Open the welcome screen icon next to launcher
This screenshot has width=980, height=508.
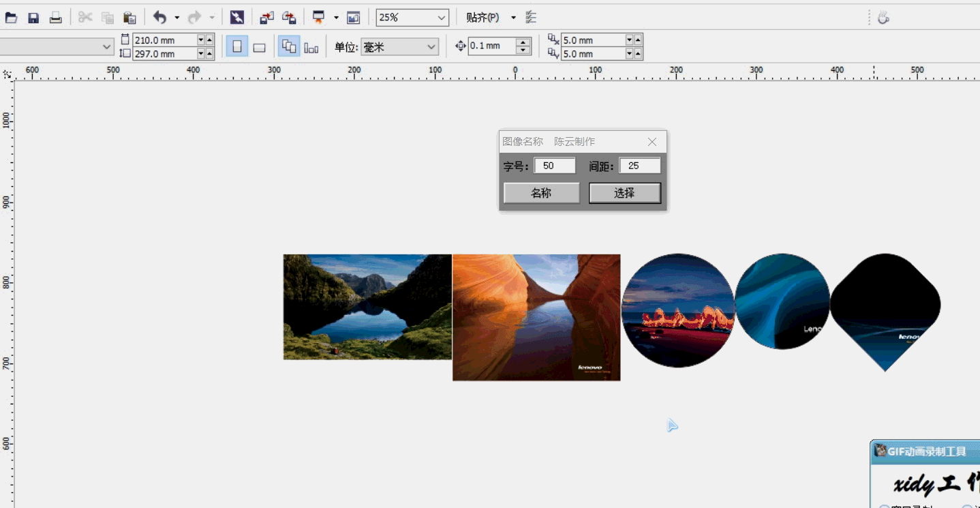pos(353,18)
